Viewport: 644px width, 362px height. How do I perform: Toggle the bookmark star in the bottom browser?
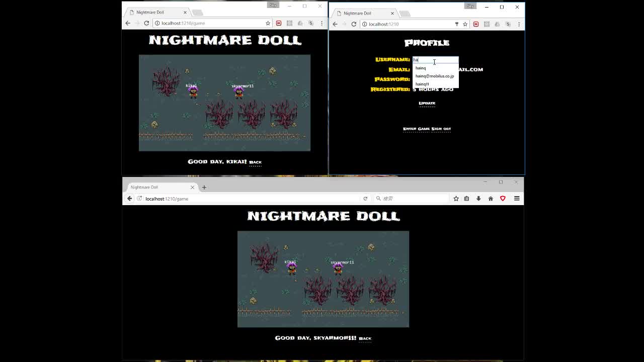click(x=456, y=198)
